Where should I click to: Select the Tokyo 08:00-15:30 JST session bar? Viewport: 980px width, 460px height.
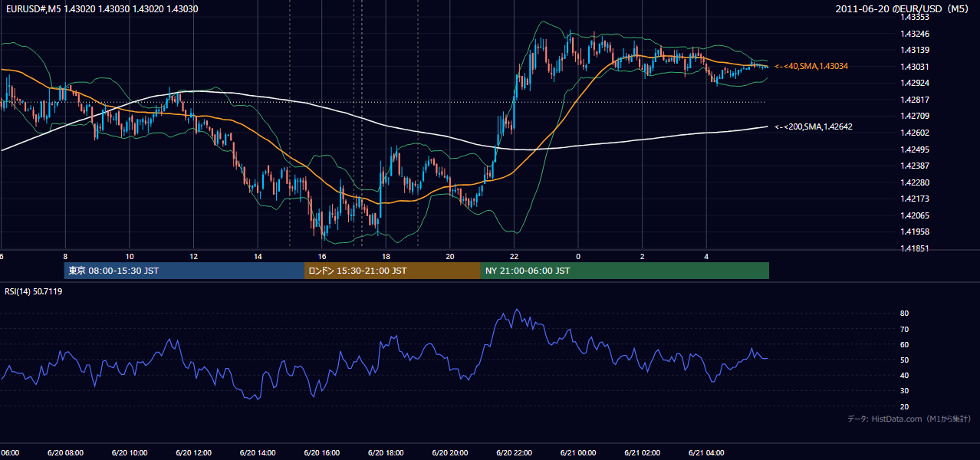[184, 271]
